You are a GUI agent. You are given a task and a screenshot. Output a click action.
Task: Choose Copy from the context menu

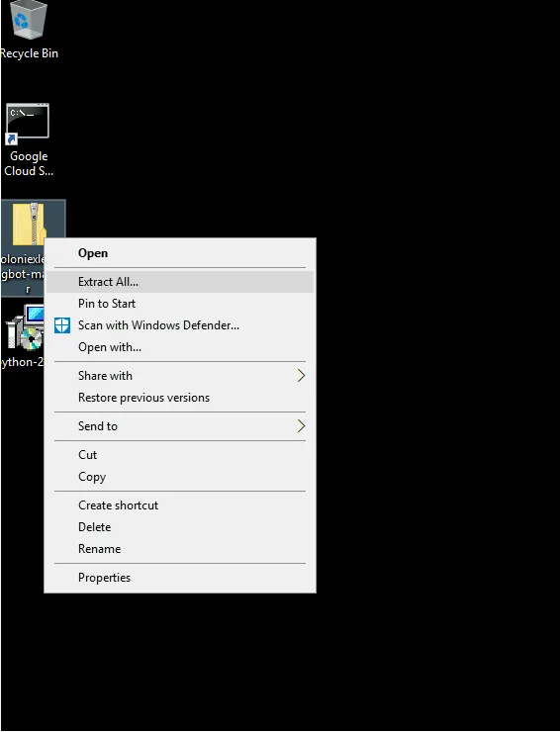(180, 477)
